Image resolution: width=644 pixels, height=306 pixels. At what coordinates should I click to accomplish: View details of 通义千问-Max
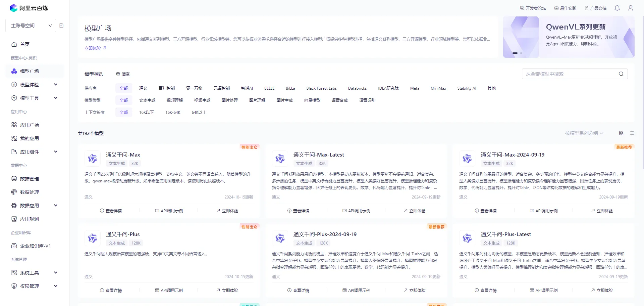coord(111,211)
